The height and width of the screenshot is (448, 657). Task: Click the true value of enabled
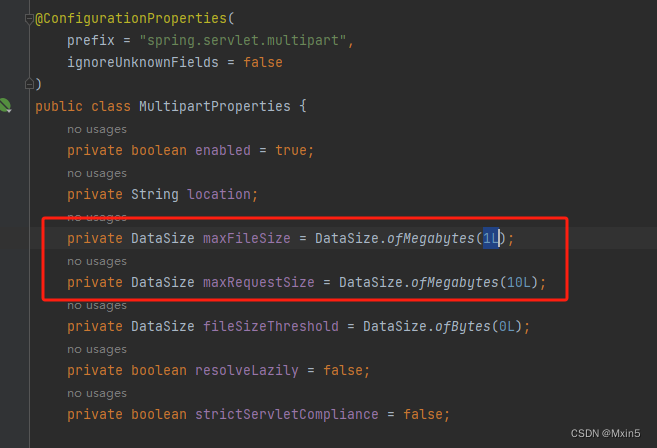[291, 150]
